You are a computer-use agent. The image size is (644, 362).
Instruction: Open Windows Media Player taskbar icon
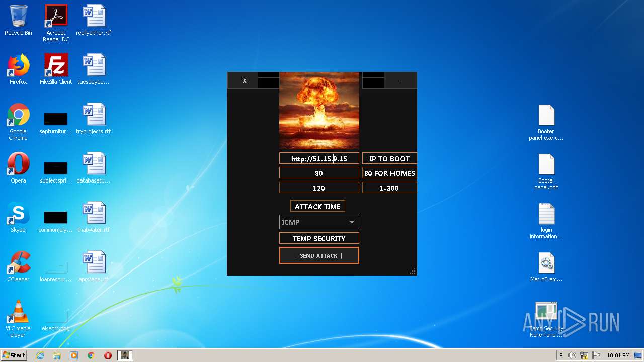pos(74,355)
